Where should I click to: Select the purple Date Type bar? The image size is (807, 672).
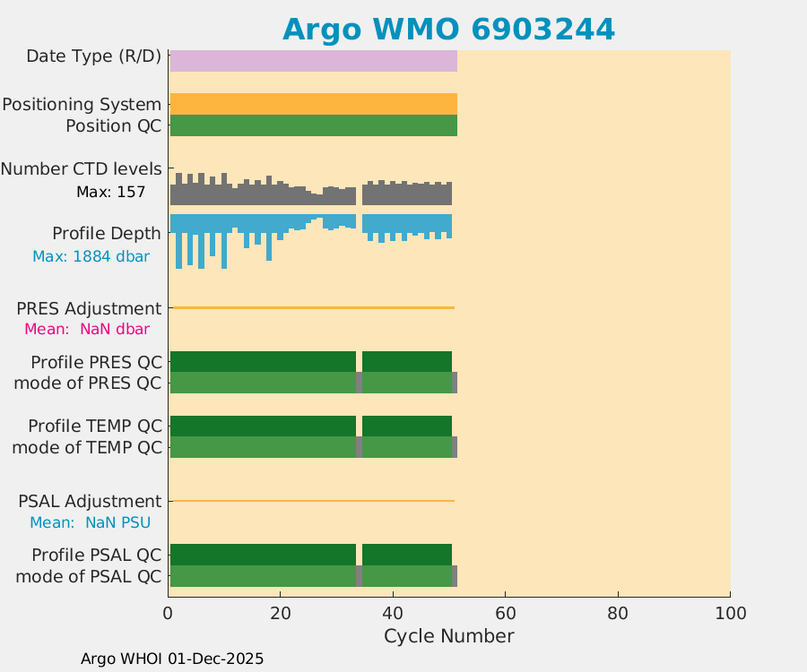[313, 60]
